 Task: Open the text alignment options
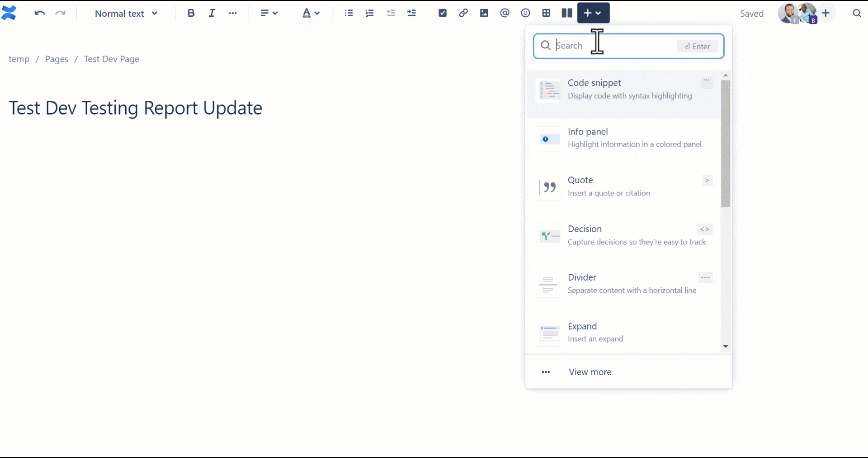tap(269, 13)
